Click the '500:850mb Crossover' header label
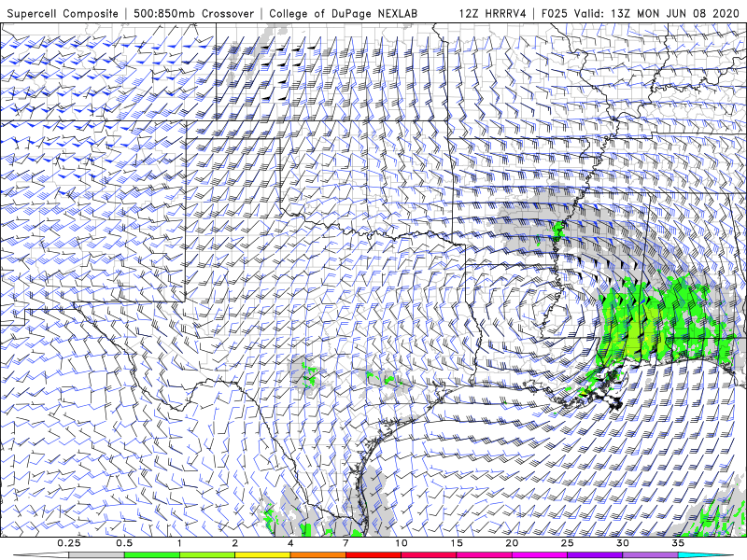The height and width of the screenshot is (560, 747). tap(194, 14)
